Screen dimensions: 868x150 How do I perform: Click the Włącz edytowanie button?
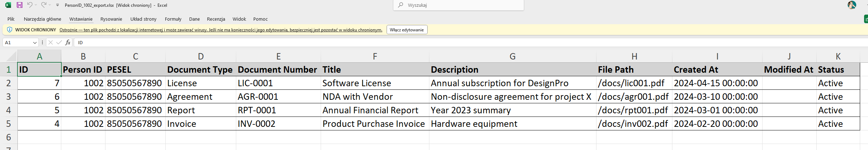[x=407, y=30]
